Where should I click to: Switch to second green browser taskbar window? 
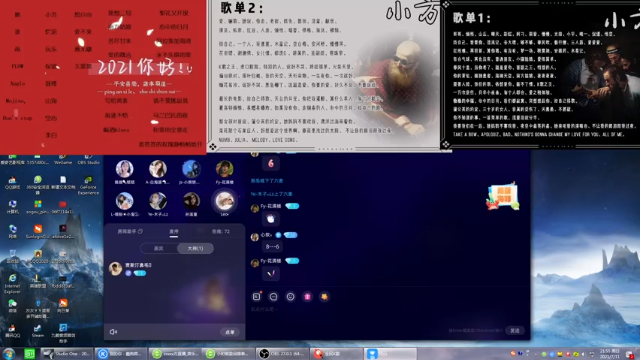[x=229, y=353]
